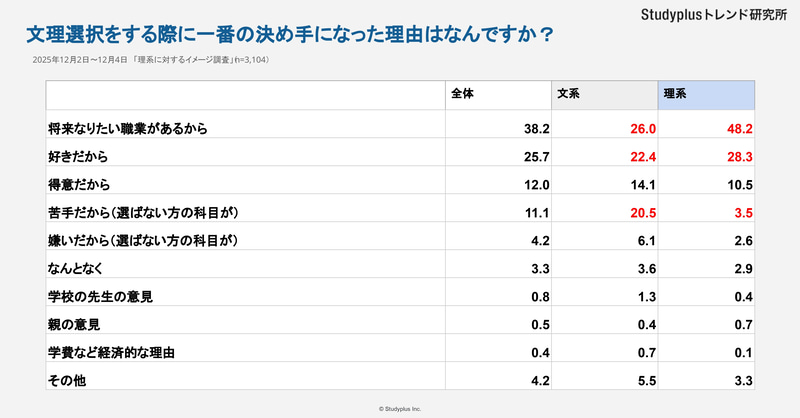This screenshot has height=418, width=800.
Task: Click the row label 苦手だから(選ばない方の科目が)
Action: [143, 213]
